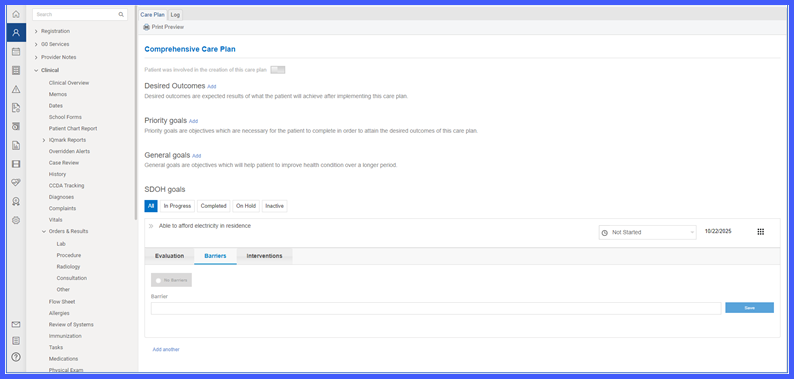
Task: Open the Not Started status dropdown
Action: [648, 232]
